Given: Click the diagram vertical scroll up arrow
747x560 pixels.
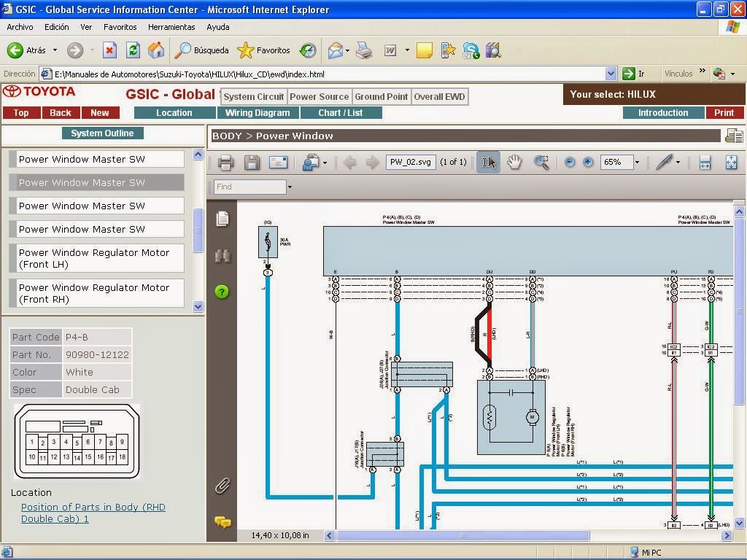Looking at the screenshot, I should [739, 211].
